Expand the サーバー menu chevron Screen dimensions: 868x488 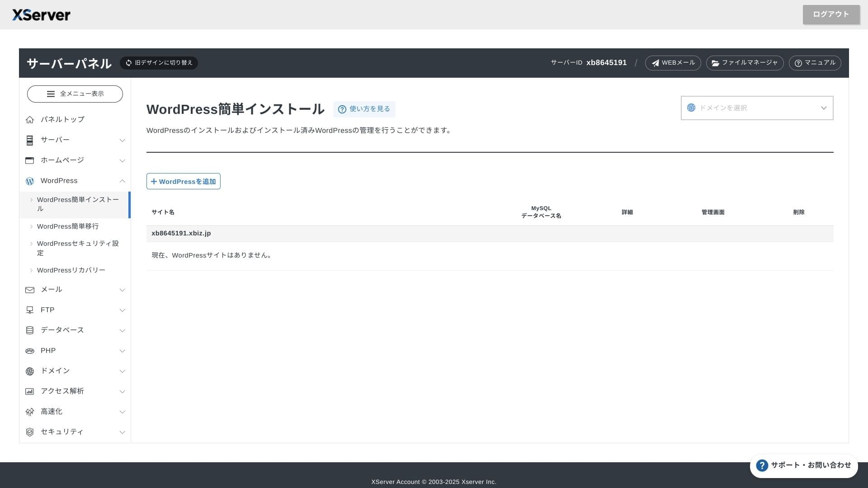(122, 141)
